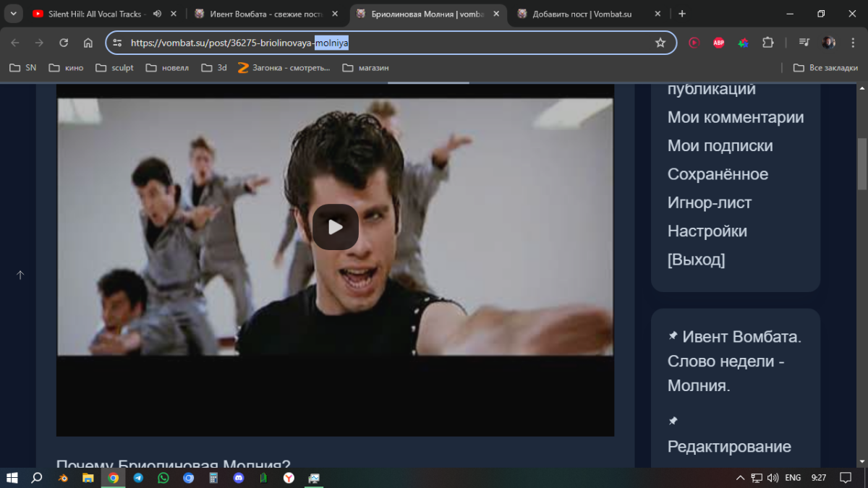868x488 pixels.
Task: Open the notification center
Action: click(845, 478)
